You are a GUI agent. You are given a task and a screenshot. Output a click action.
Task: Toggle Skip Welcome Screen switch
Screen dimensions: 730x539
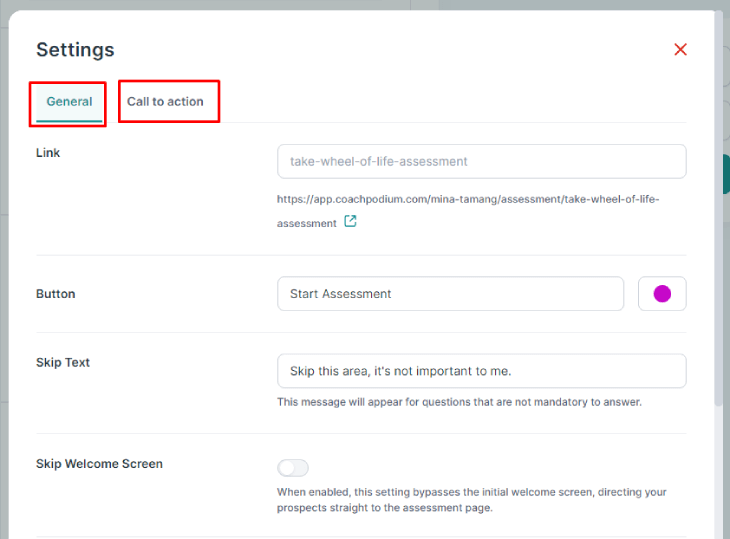tap(293, 467)
